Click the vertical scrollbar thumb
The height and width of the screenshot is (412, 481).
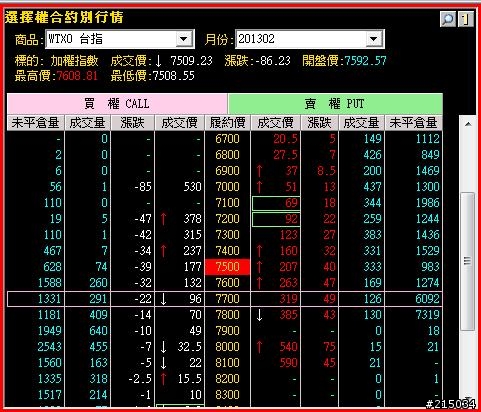tap(468, 261)
